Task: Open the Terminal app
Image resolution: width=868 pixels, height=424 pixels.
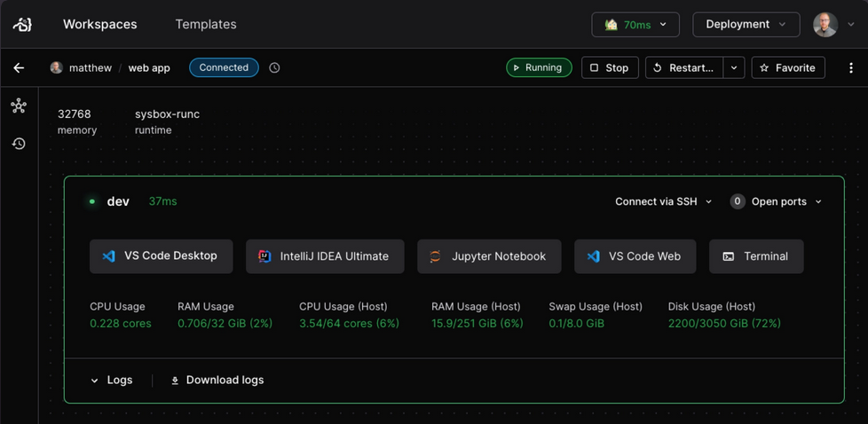Action: point(756,256)
